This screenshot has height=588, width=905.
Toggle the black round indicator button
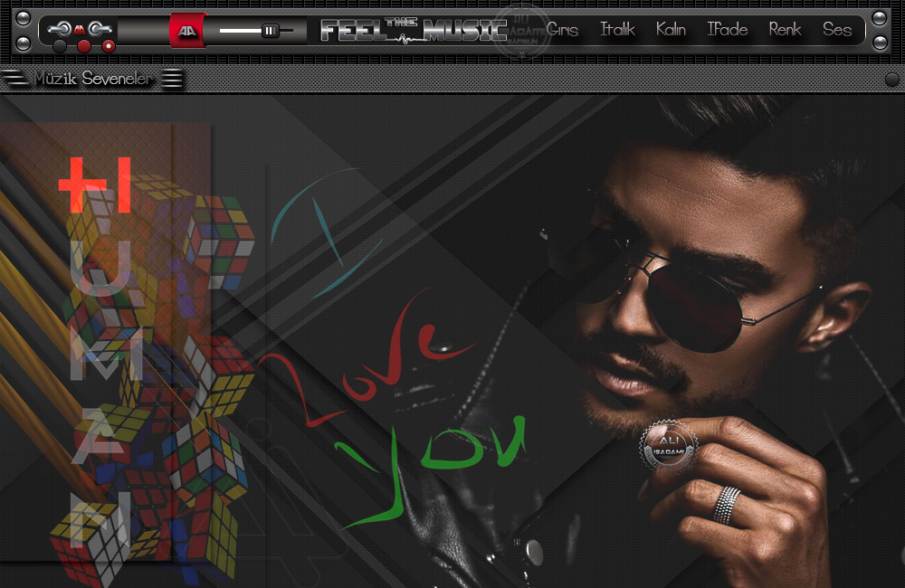60,46
